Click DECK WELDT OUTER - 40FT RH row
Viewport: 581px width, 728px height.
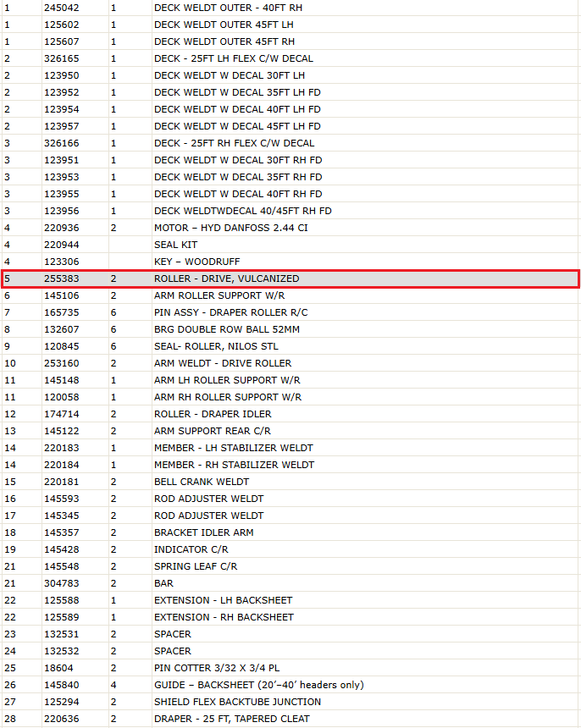tap(290, 8)
